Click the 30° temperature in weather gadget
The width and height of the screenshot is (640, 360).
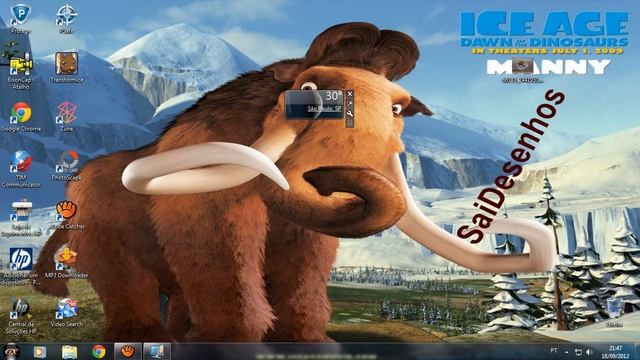point(333,96)
